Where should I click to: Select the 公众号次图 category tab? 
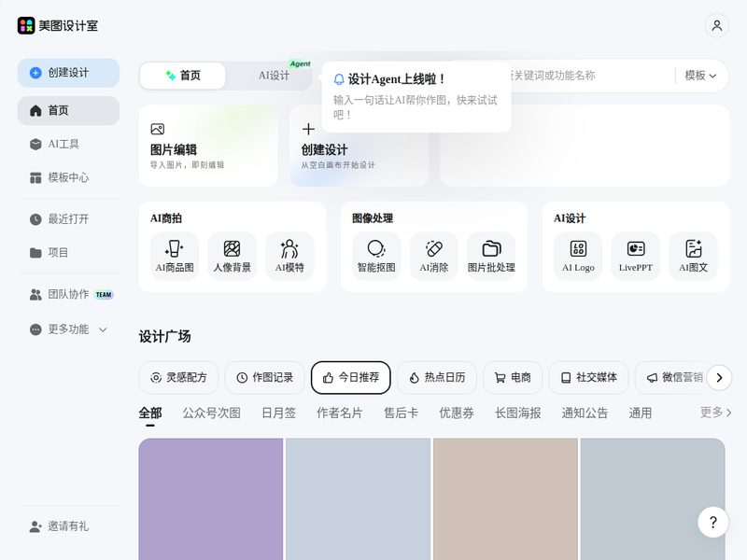[x=211, y=413]
